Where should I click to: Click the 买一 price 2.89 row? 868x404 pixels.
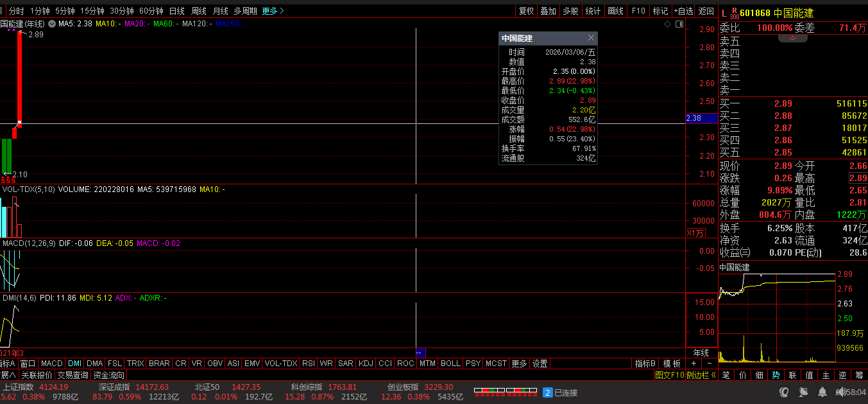(x=793, y=103)
